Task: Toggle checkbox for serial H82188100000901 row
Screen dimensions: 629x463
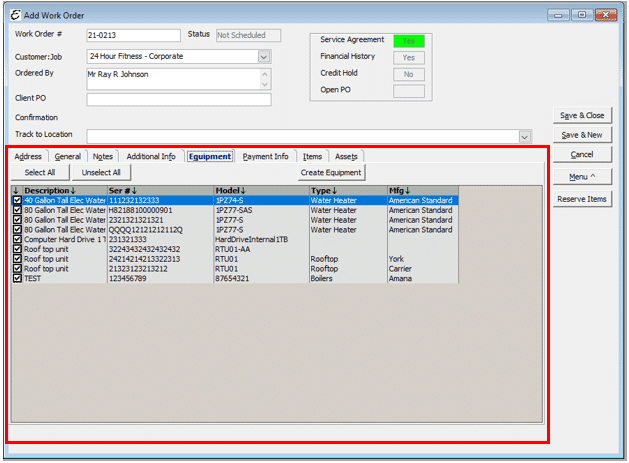Action: [x=17, y=210]
